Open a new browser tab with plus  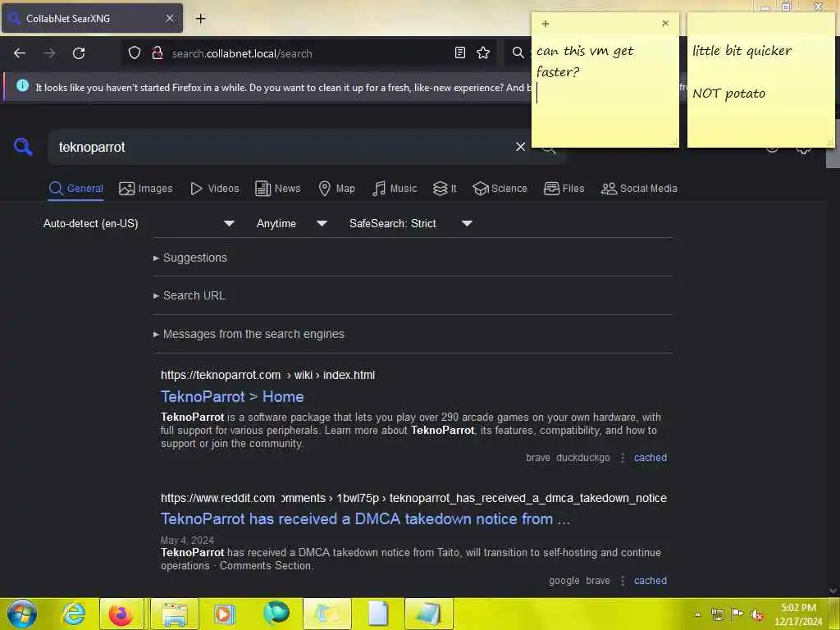point(200,19)
